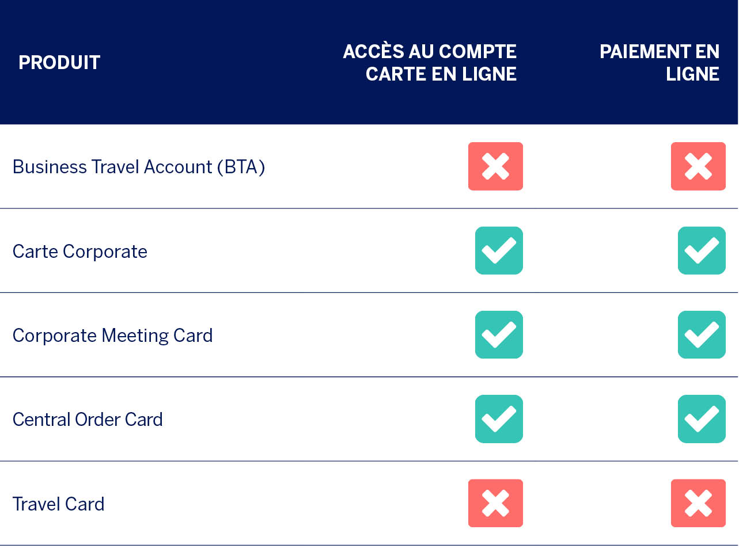
Task: Select the Travel Card product name
Action: point(59,504)
